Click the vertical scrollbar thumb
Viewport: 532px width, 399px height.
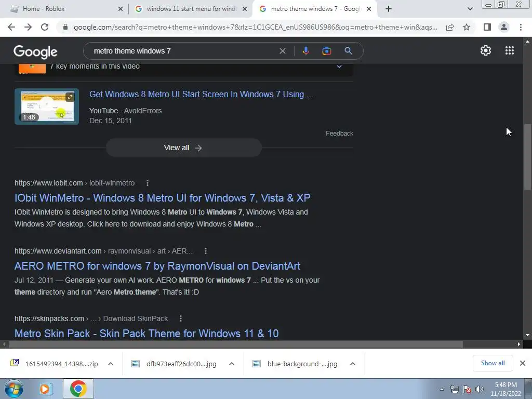527,157
